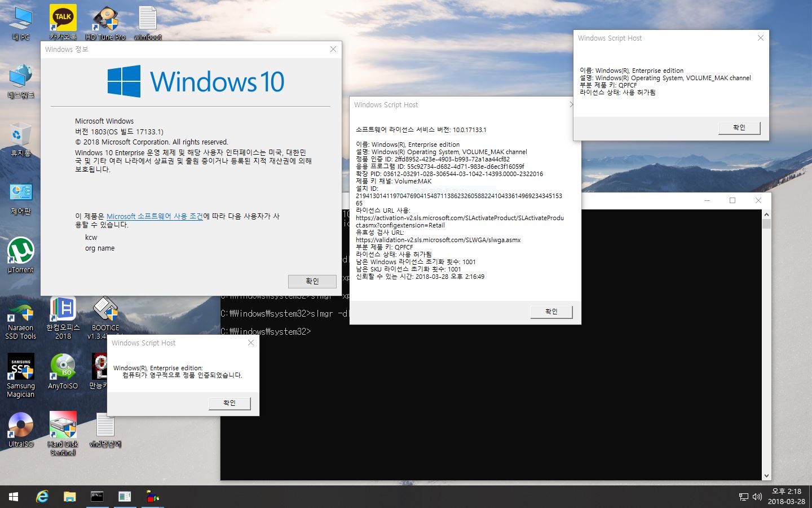Maximize the Command Prompt window
This screenshot has width=812, height=508.
pos(732,200)
